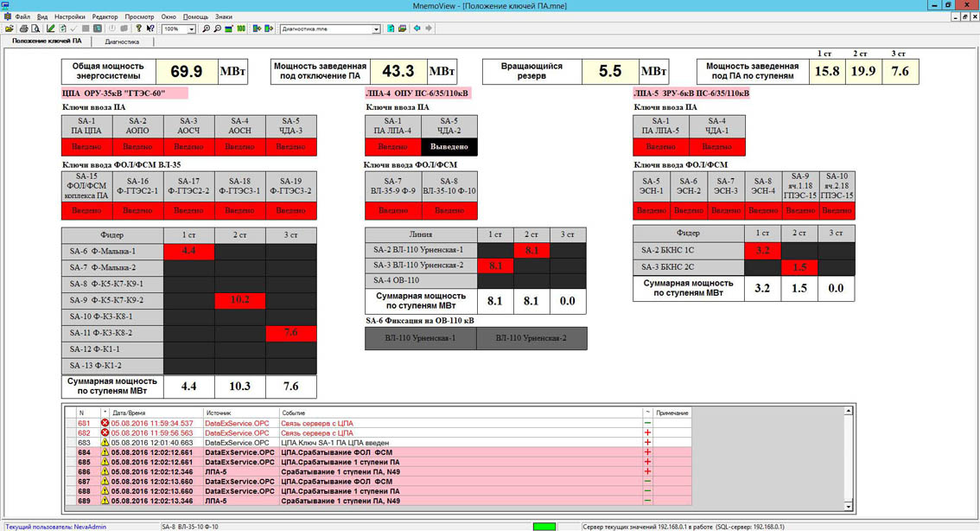This screenshot has height=531, width=980.
Task: Click the black Выведено status under SA-5 ЧДА-2
Action: click(x=449, y=147)
